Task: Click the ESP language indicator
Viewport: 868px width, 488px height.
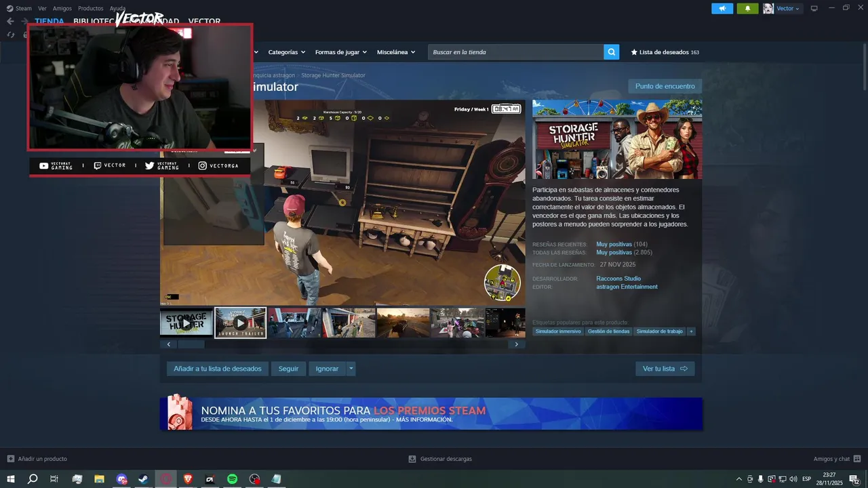Action: pos(807,479)
